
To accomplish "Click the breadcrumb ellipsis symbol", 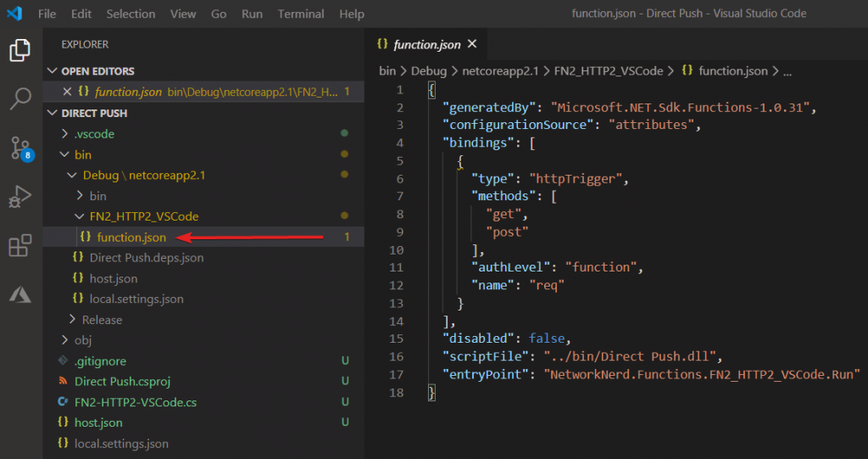I will [787, 71].
